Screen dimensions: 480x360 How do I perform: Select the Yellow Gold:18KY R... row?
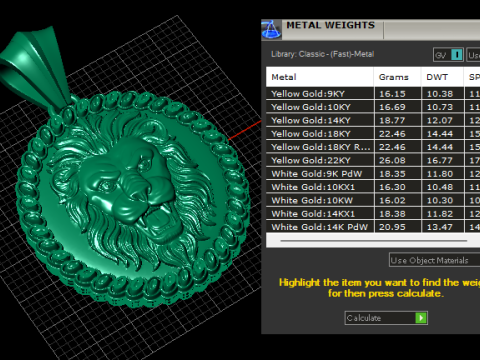coord(373,147)
